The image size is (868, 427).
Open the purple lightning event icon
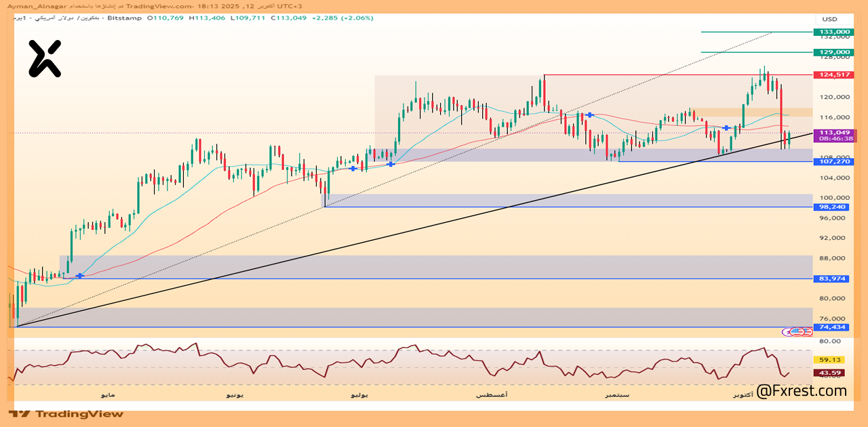point(788,331)
